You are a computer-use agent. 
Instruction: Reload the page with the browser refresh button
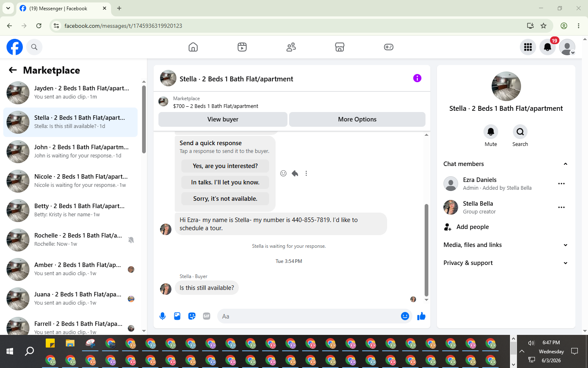pyautogui.click(x=39, y=26)
